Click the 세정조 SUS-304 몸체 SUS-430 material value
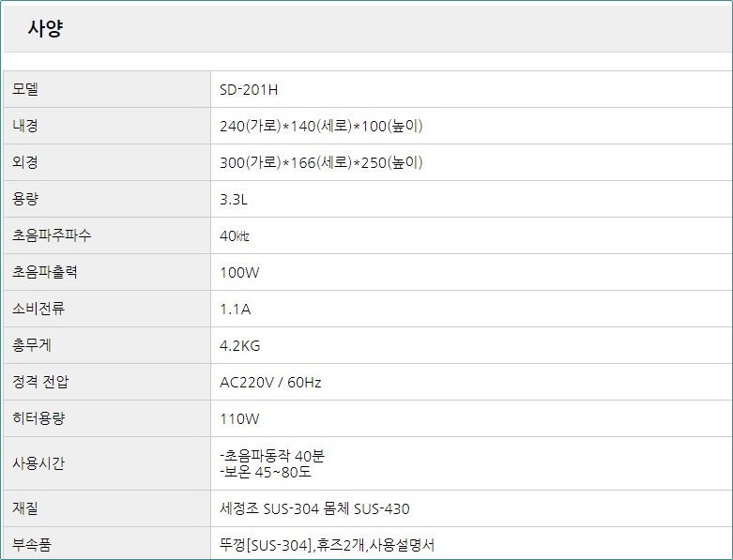Screen dimensions: 733x560 [x=314, y=508]
